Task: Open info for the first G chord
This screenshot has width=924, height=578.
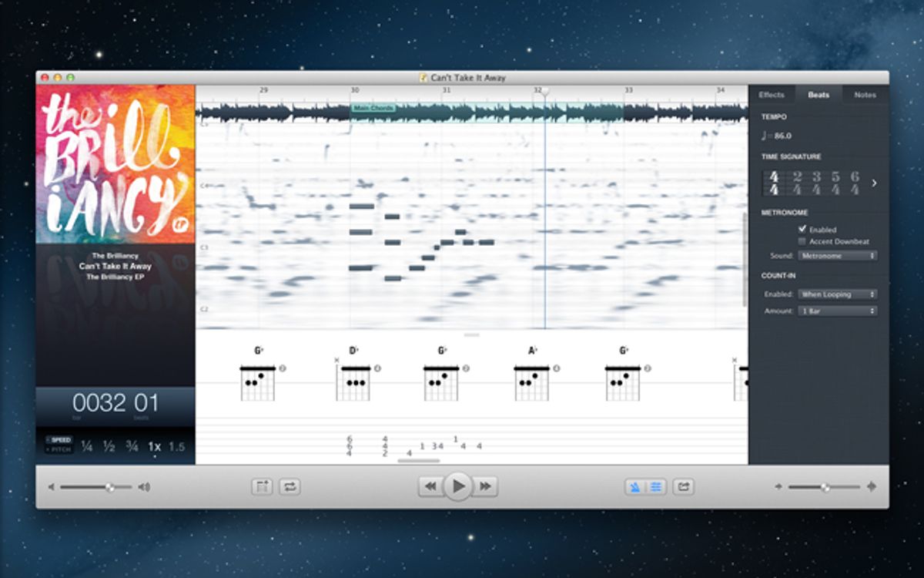Action: (x=282, y=368)
